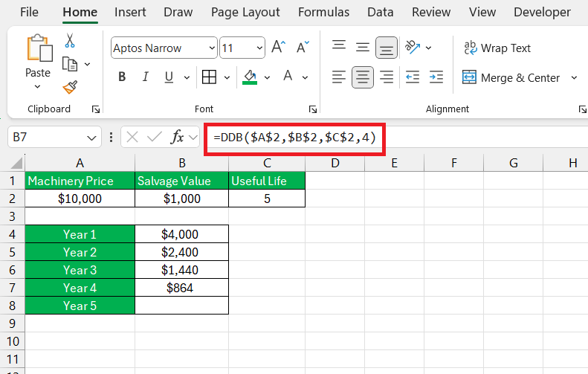Open Merge & Center dropdown arrow
588x374 pixels.
(574, 77)
